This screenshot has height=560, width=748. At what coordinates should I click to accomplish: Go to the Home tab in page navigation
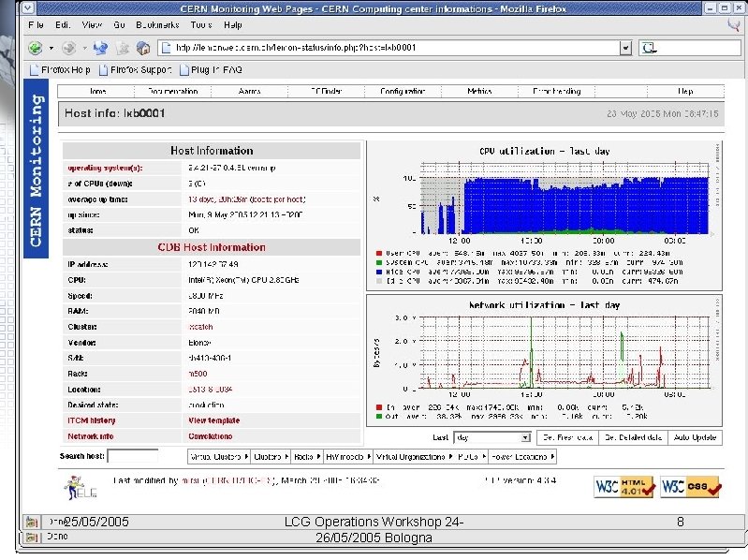[x=96, y=91]
